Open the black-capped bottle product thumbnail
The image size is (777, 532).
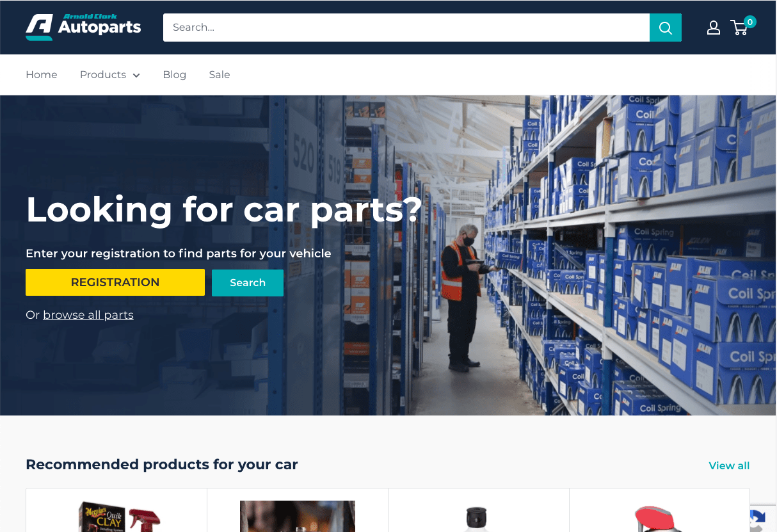coord(477,519)
